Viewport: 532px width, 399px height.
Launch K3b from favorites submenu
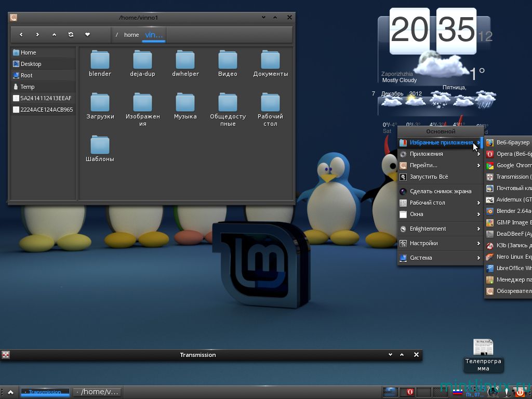point(509,245)
